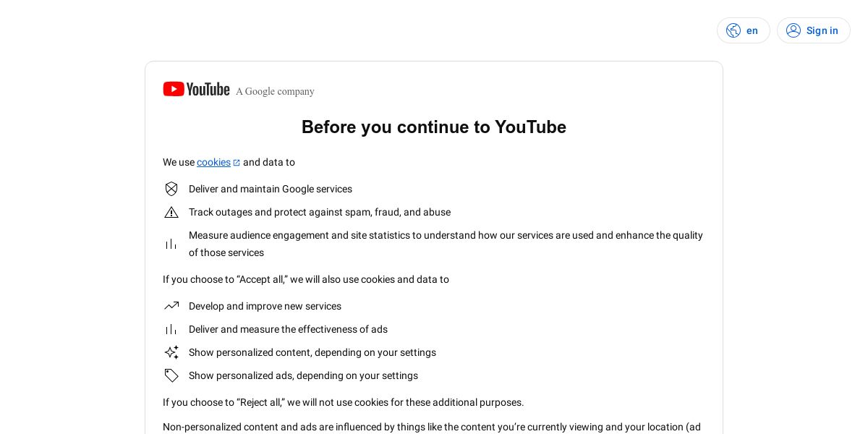Click Show personalized ads, depending on settings text

tap(303, 375)
